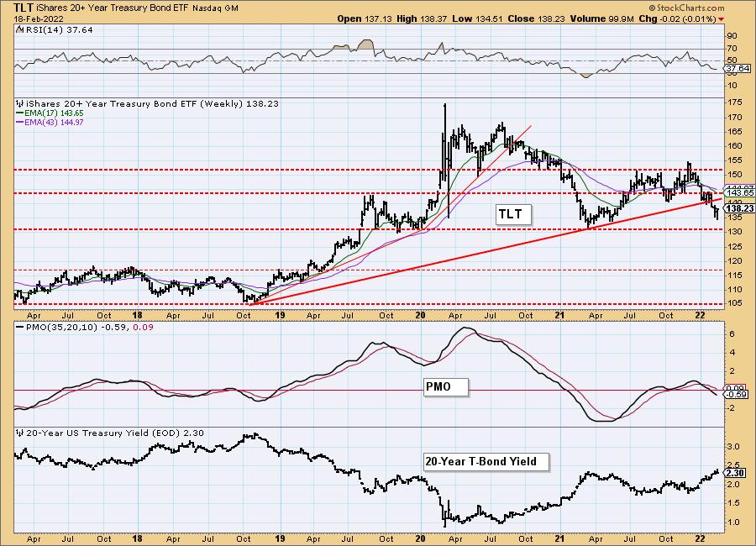Click the High 138.37 value
This screenshot has width=756, height=546.
point(423,18)
